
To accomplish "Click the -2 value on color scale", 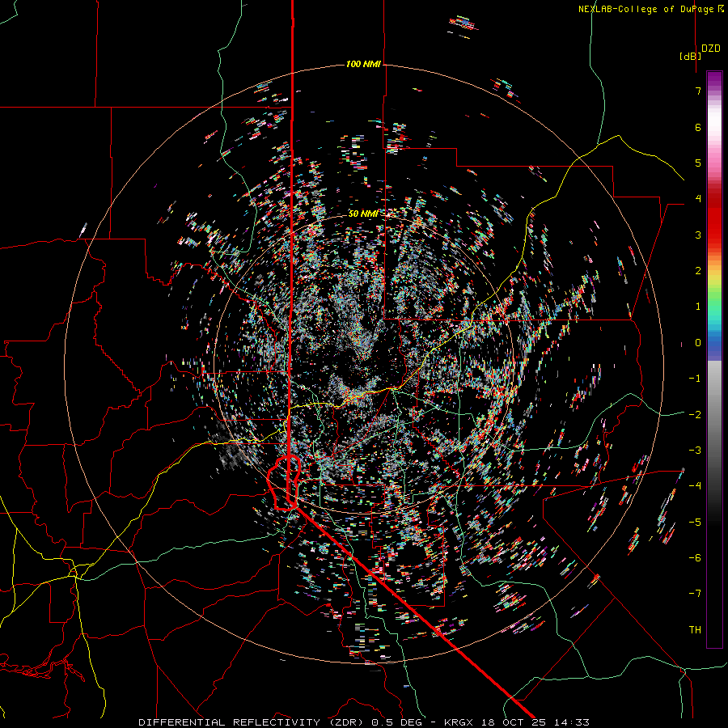I will click(x=695, y=414).
